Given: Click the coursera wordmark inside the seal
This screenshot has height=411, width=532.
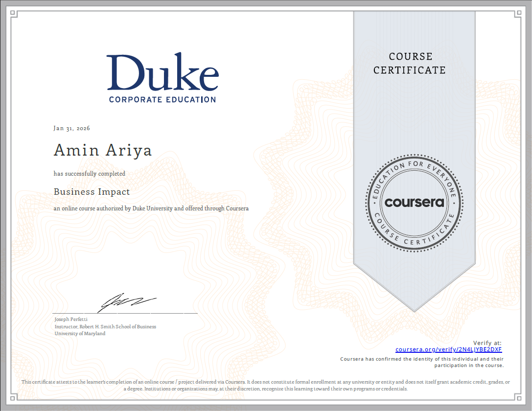Looking at the screenshot, I should pyautogui.click(x=414, y=202).
